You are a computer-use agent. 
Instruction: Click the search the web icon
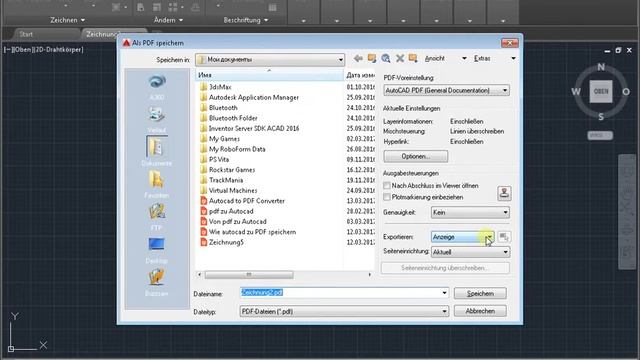[x=386, y=58]
